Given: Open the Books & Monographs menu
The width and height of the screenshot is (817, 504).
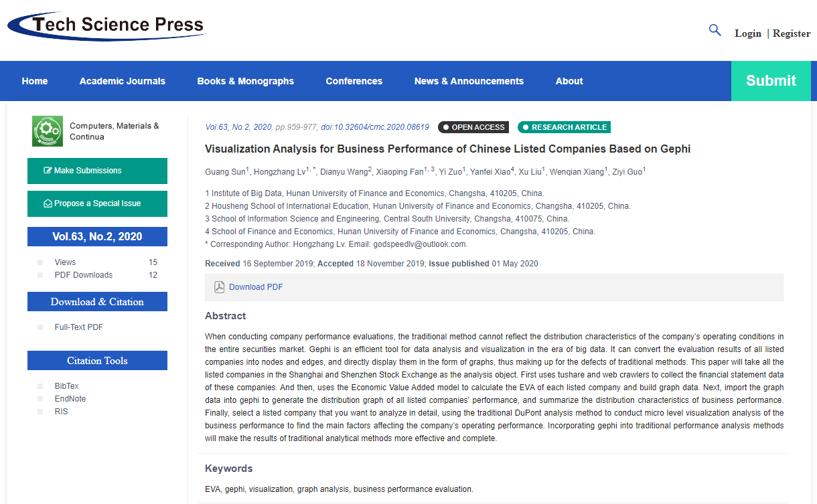Looking at the screenshot, I should pyautogui.click(x=246, y=81).
